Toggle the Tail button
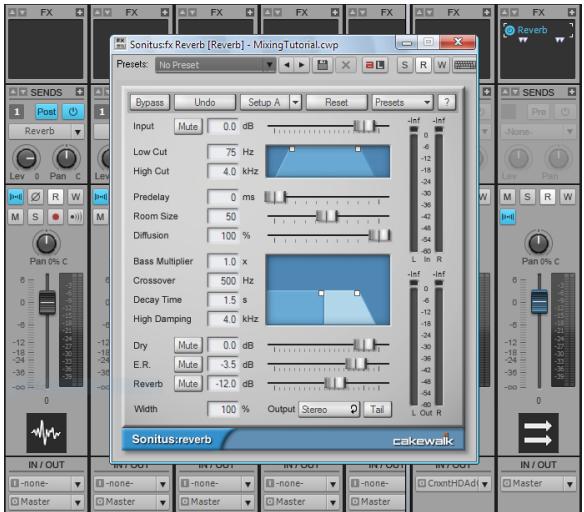The width and height of the screenshot is (584, 512). click(x=377, y=410)
